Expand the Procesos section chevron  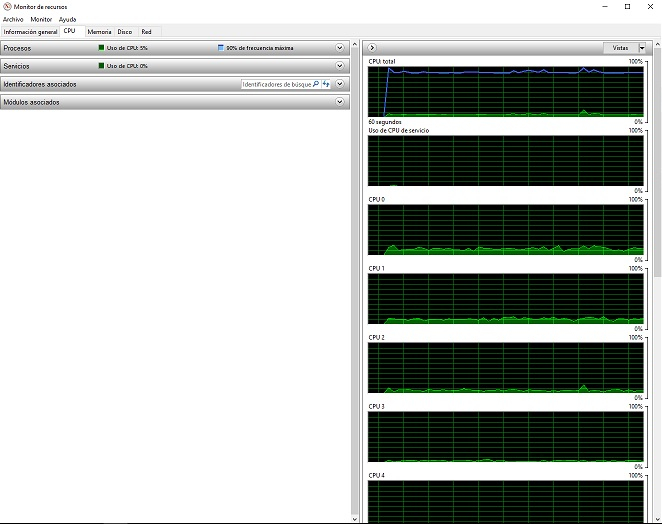340,48
